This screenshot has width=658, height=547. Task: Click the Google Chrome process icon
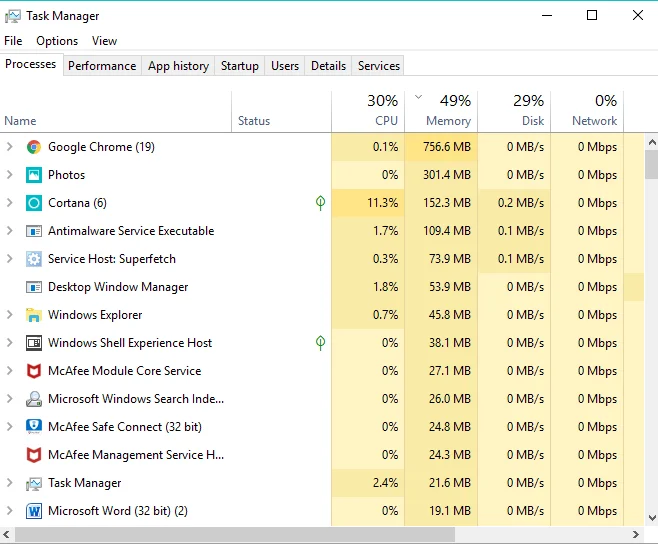[x=34, y=147]
